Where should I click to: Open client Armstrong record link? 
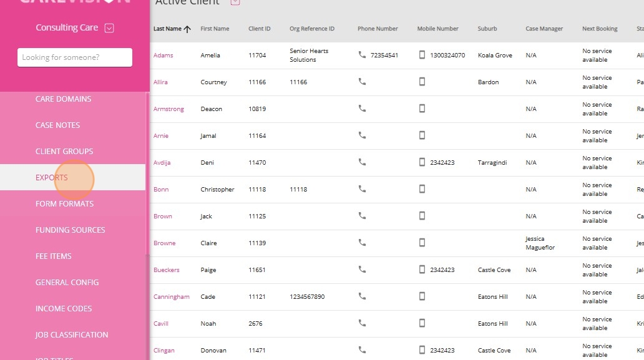pos(168,109)
